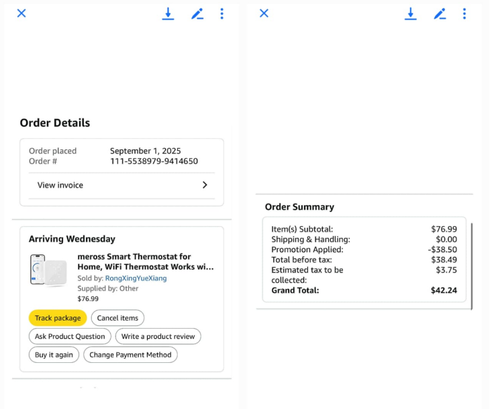This screenshot has height=409, width=500.
Task: Edit the left order details image
Action: 197,14
